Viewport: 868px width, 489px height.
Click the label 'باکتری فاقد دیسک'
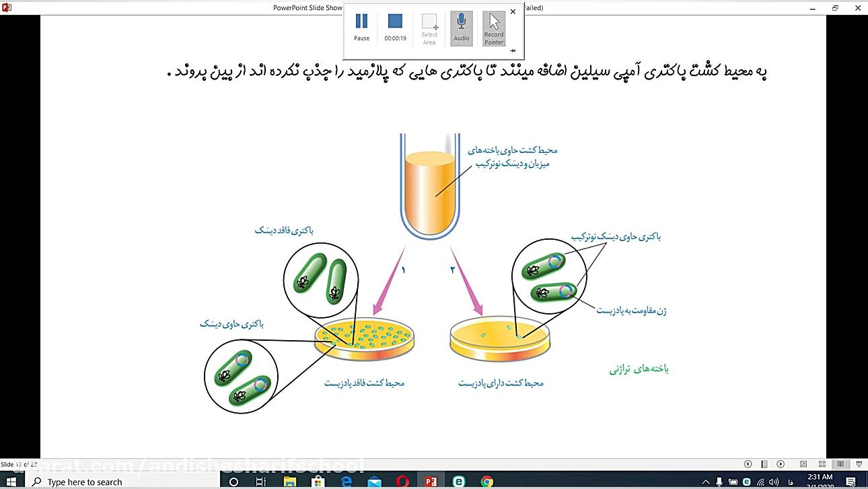click(285, 230)
